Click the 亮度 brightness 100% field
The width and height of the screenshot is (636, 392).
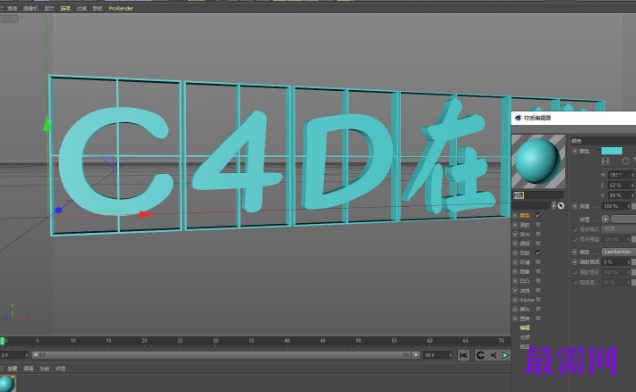[x=617, y=206]
